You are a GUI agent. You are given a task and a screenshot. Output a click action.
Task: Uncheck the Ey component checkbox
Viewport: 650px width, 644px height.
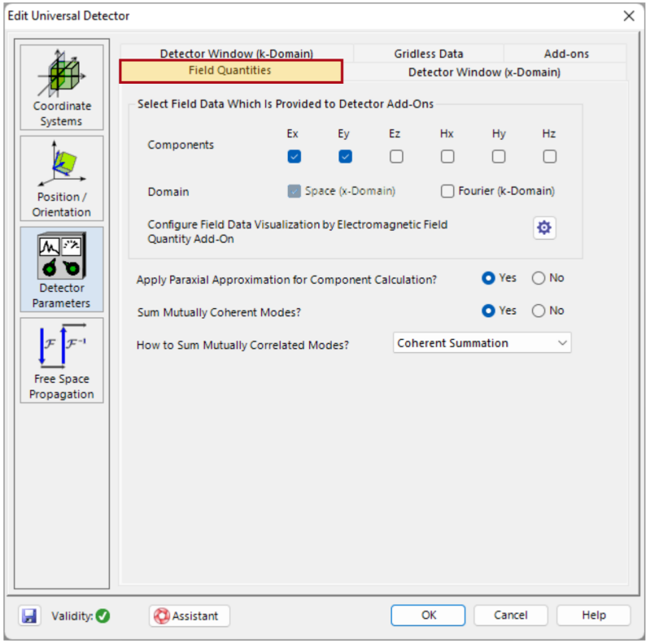pyautogui.click(x=345, y=157)
